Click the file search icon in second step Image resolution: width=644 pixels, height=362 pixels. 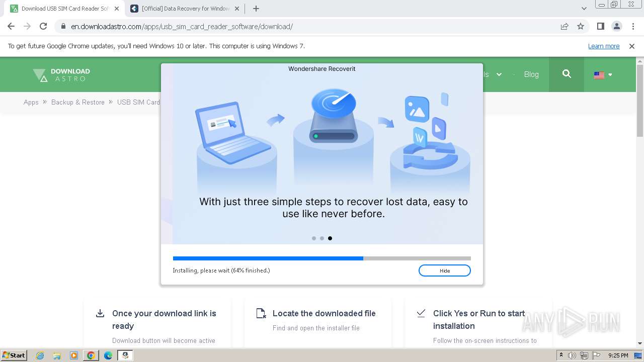tap(261, 313)
